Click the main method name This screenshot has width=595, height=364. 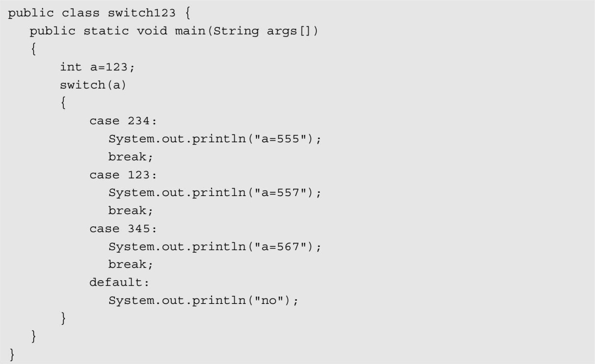[190, 31]
